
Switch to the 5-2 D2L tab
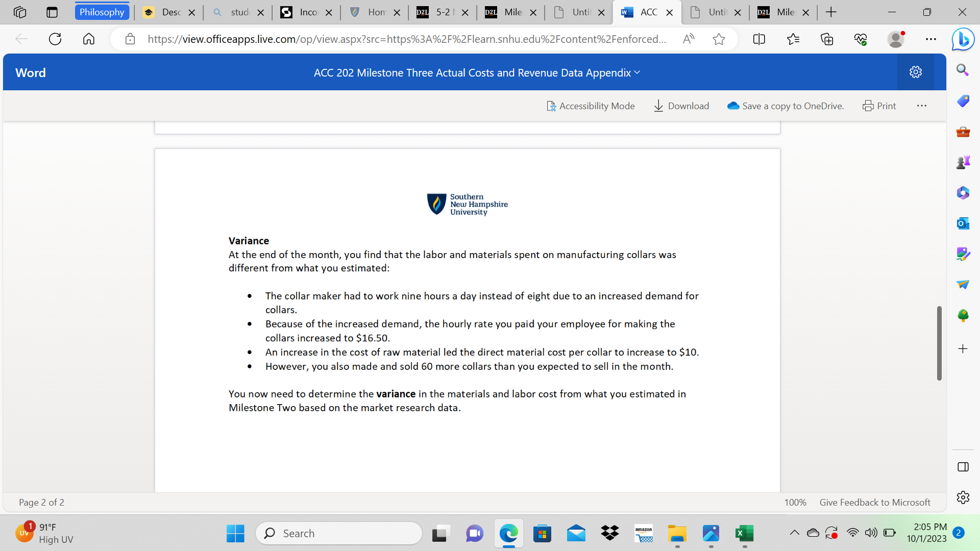442,12
